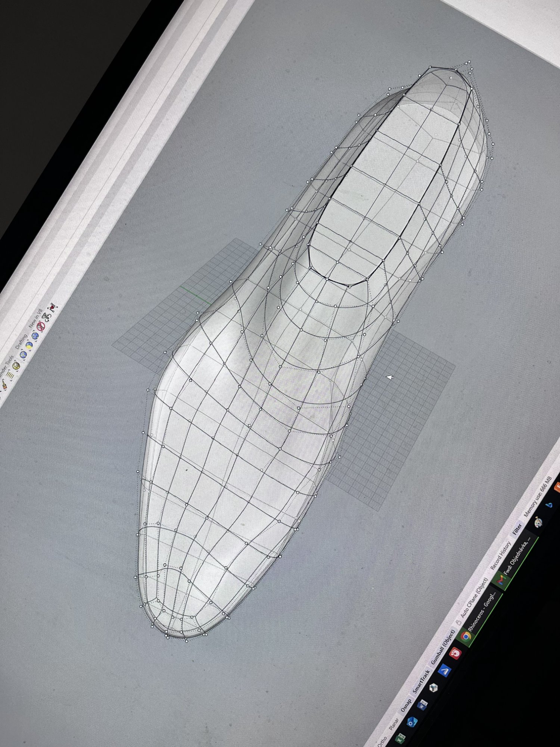
Task: Toggle Ortho mode in status bar
Action: (382, 741)
